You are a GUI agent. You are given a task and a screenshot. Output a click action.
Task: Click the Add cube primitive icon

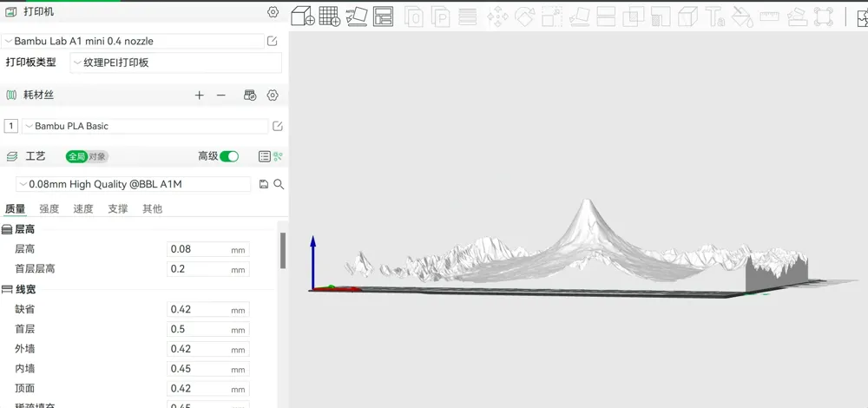tap(303, 16)
